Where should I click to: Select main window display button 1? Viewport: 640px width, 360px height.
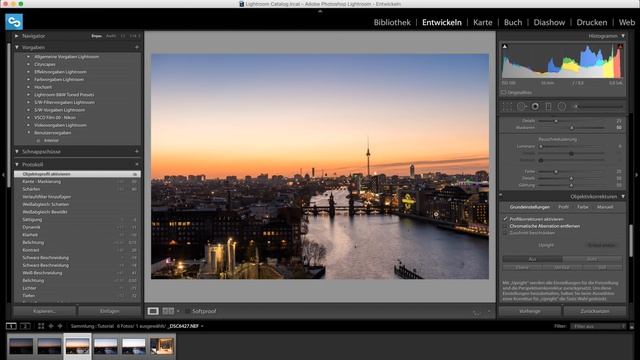(x=11, y=326)
